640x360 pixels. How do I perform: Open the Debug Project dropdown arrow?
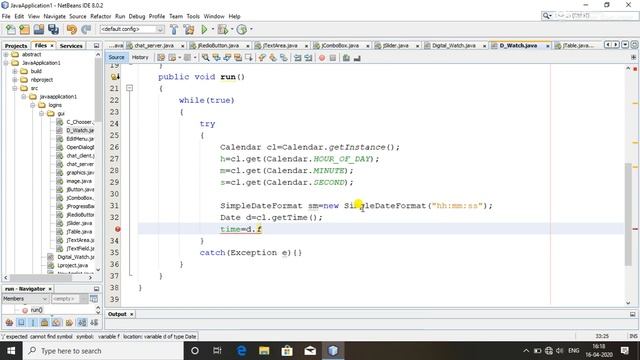click(x=231, y=29)
